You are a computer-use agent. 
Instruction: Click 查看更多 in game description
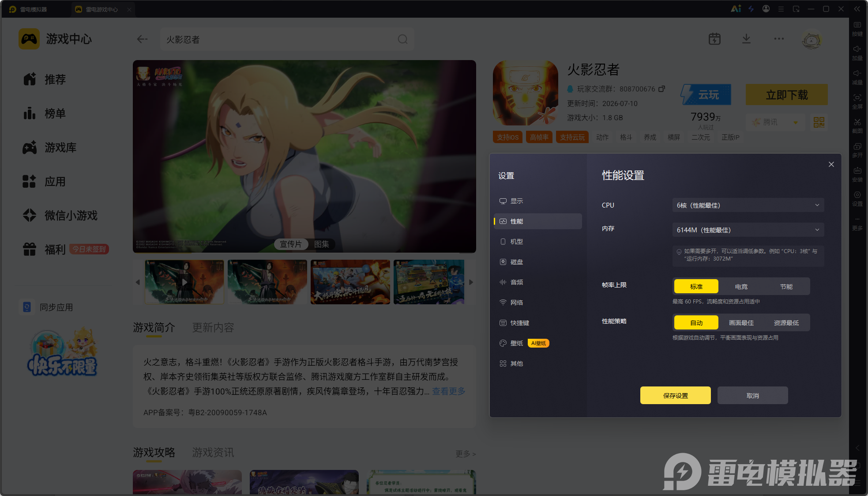449,391
